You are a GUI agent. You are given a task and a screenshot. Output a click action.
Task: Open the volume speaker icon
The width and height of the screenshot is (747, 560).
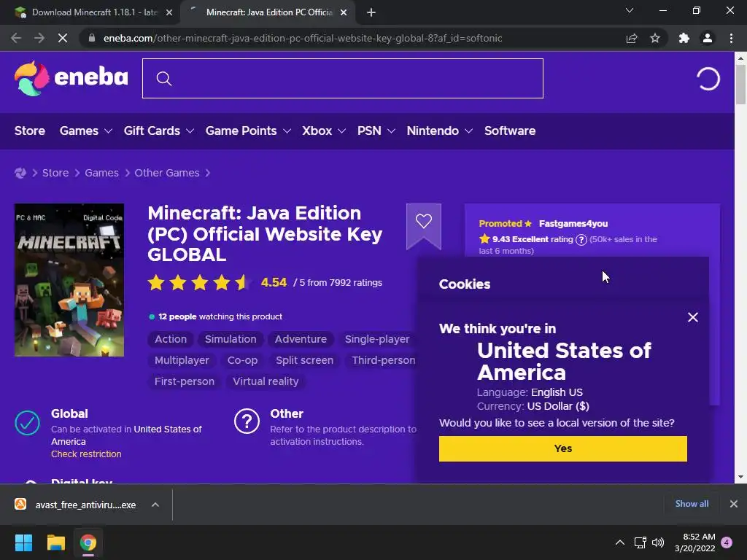click(x=658, y=542)
